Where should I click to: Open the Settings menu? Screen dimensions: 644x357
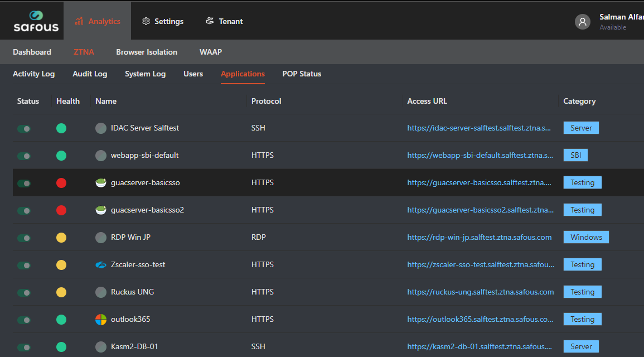(162, 21)
